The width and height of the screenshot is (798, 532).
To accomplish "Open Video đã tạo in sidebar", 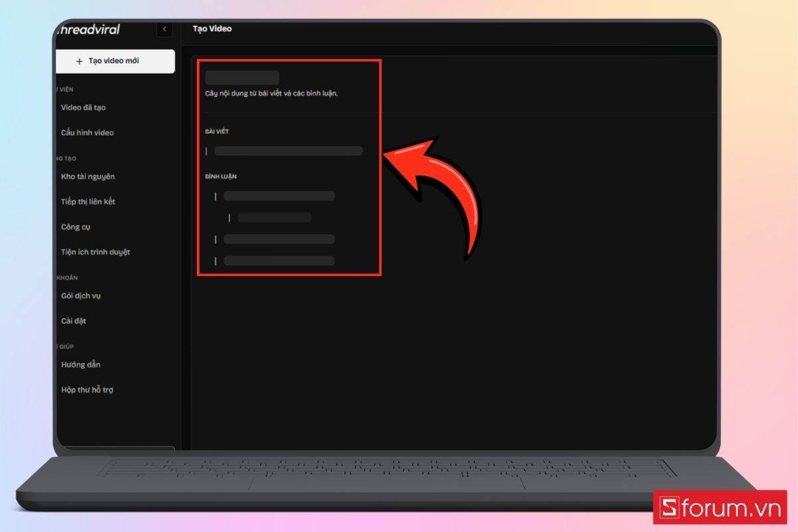I will click(83, 108).
